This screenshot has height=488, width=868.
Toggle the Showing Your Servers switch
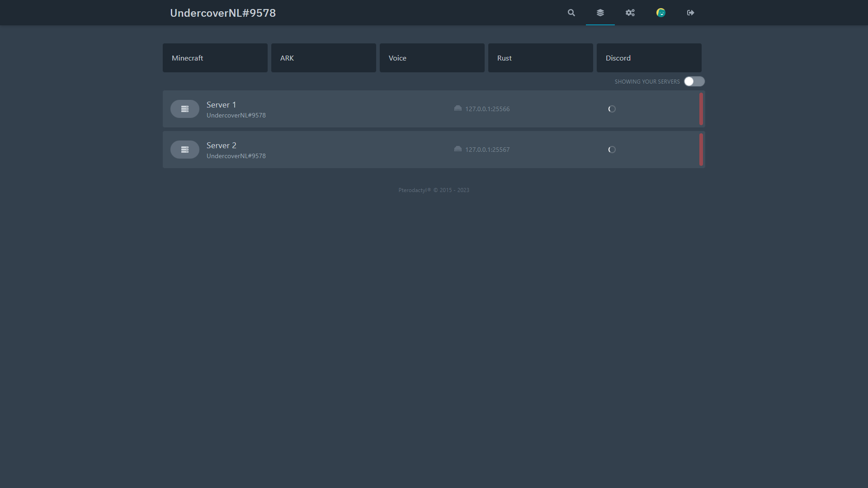[x=694, y=81]
